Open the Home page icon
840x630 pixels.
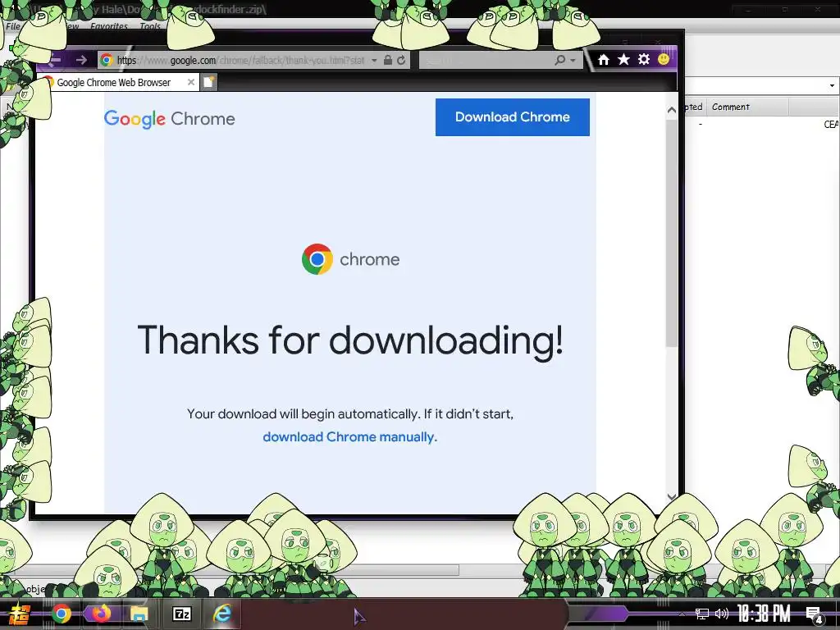pos(604,59)
